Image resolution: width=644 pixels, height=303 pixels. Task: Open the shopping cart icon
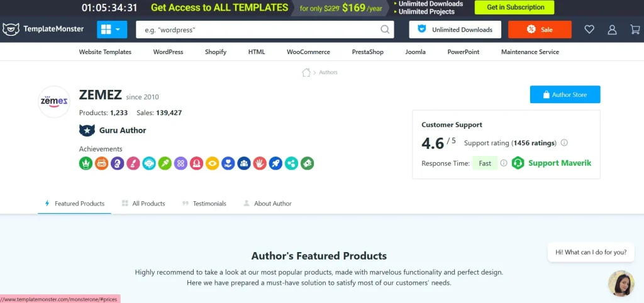(x=635, y=30)
